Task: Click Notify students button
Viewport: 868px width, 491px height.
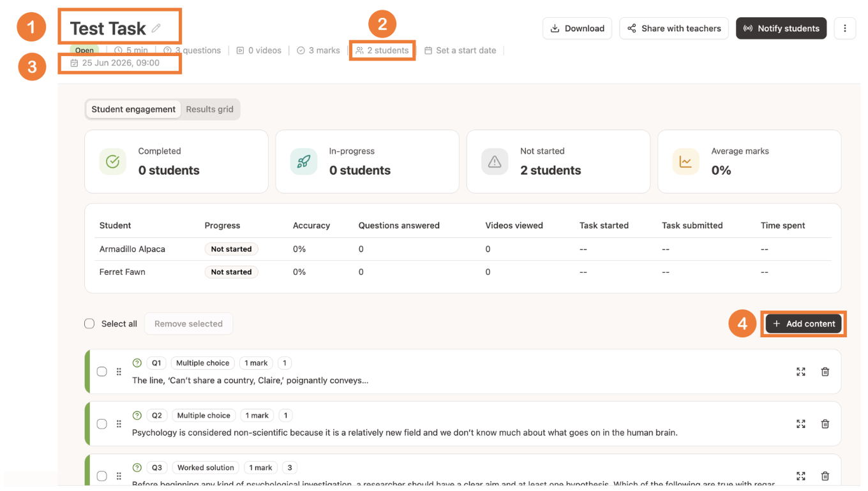Action: (781, 28)
